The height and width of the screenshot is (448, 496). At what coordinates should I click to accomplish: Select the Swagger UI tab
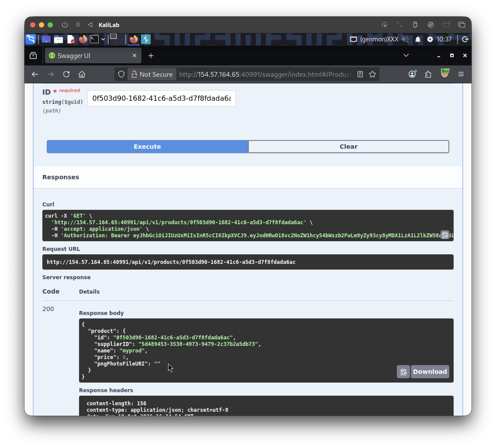(93, 56)
